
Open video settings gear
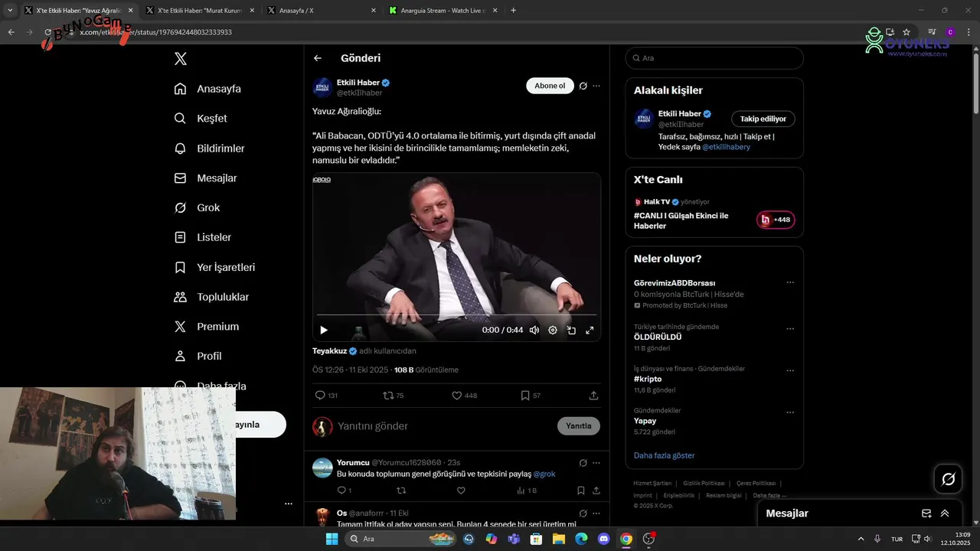[x=553, y=331]
